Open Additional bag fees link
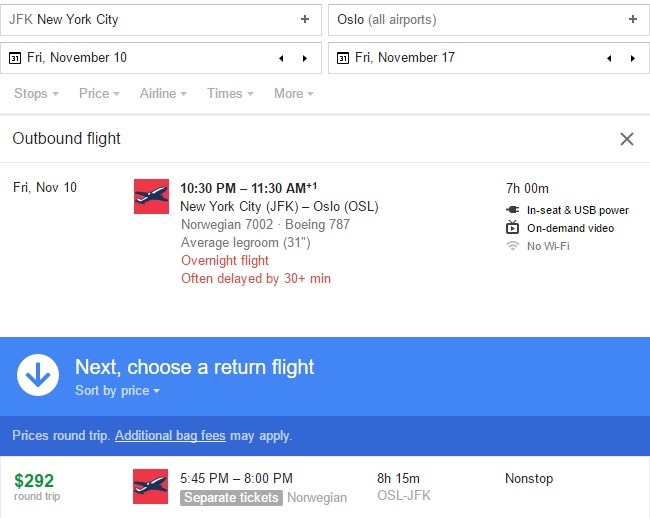Screen dimensions: 650x518 (170, 436)
